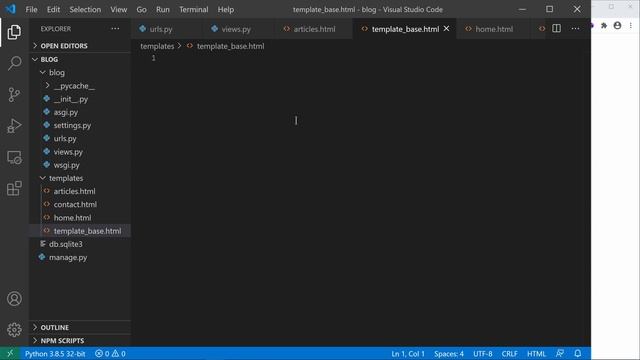Screen dimensions: 640x360
Task: Click the extensions puzzle icon in the browser window
Action: point(604,26)
